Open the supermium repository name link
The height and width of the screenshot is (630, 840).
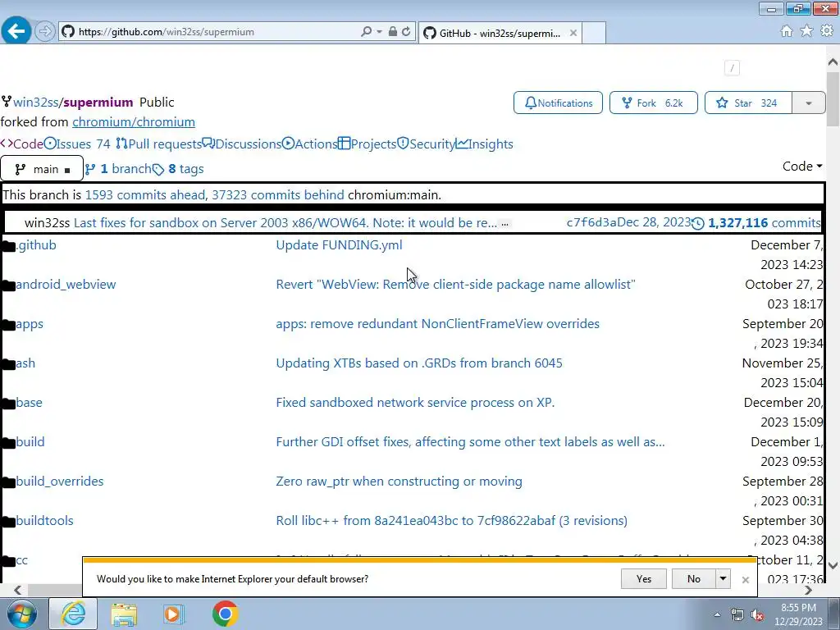[98, 103]
